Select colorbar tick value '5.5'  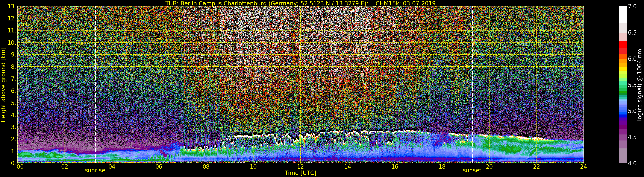[632, 85]
